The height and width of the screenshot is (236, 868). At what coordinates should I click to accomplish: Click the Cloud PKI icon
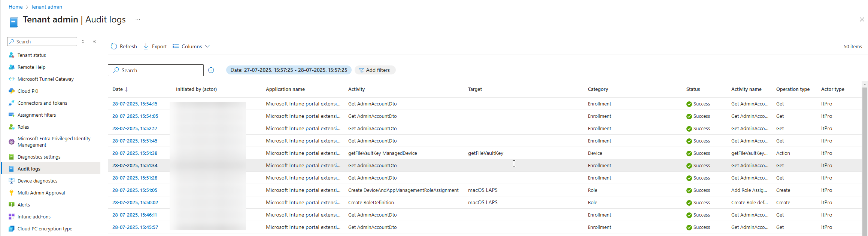12,91
